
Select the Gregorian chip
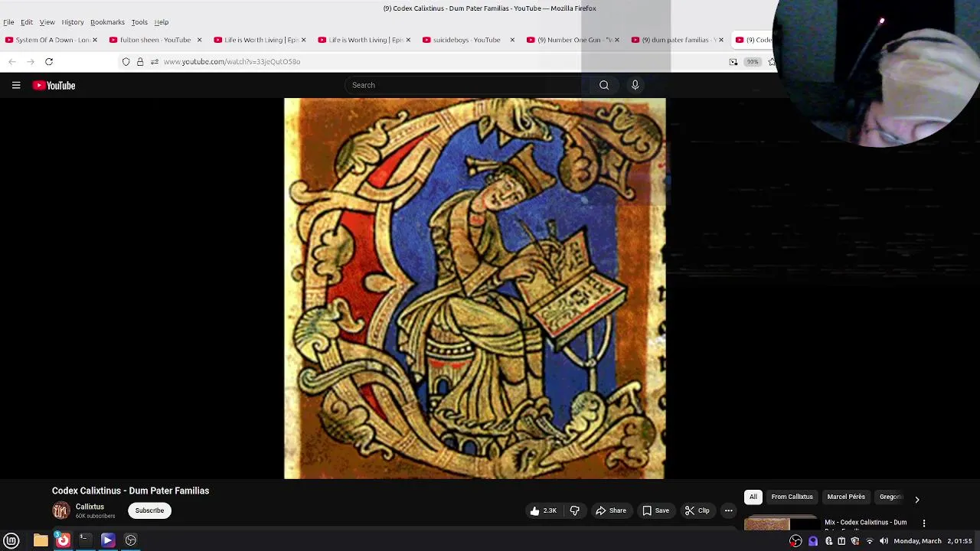click(890, 497)
